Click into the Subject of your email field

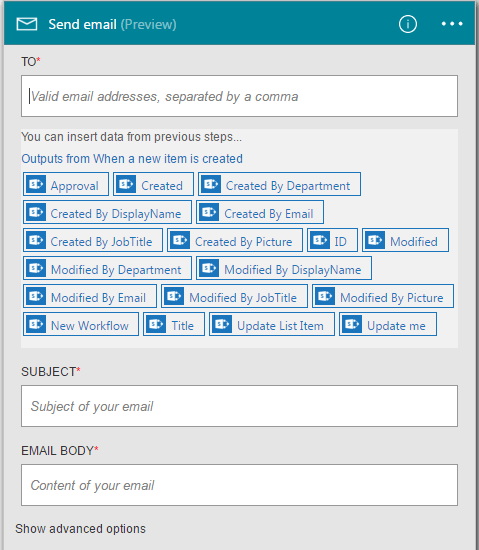click(240, 406)
